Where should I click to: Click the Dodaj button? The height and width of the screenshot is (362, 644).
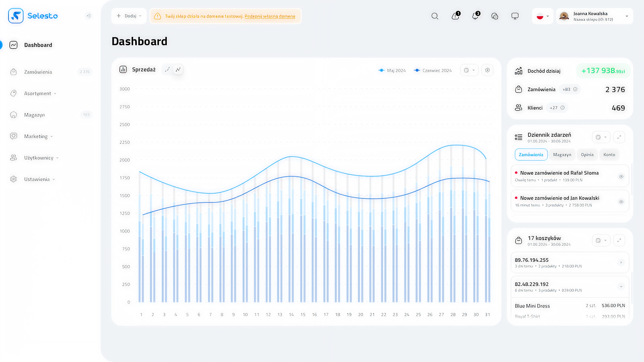pos(129,16)
